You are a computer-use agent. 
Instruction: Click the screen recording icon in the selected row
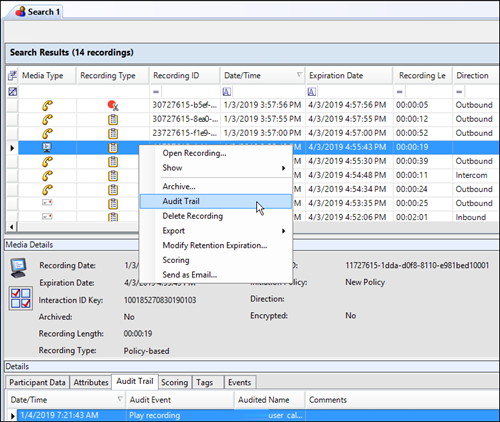47,147
